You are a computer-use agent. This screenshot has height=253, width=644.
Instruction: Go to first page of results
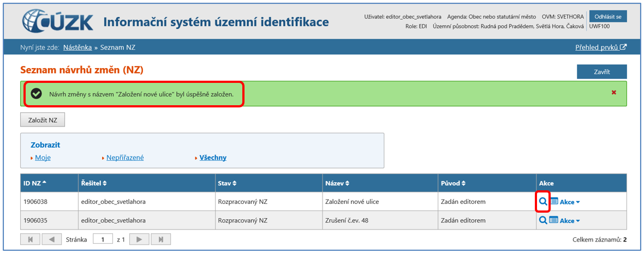30,239
